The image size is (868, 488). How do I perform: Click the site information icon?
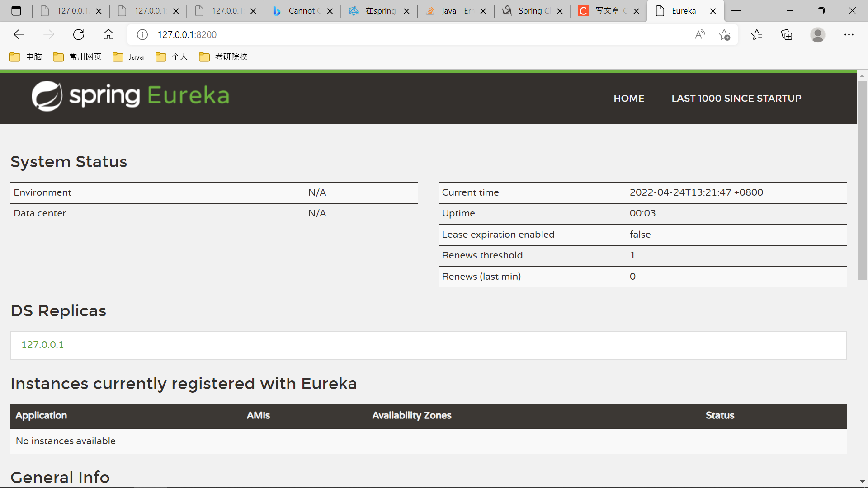click(x=142, y=35)
